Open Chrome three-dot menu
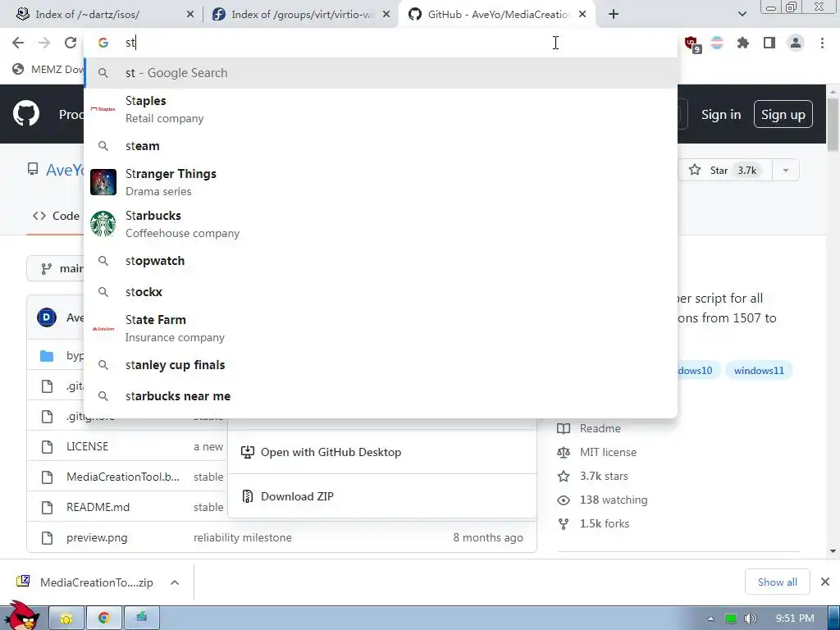Screen dimensions: 840x630 [x=822, y=43]
